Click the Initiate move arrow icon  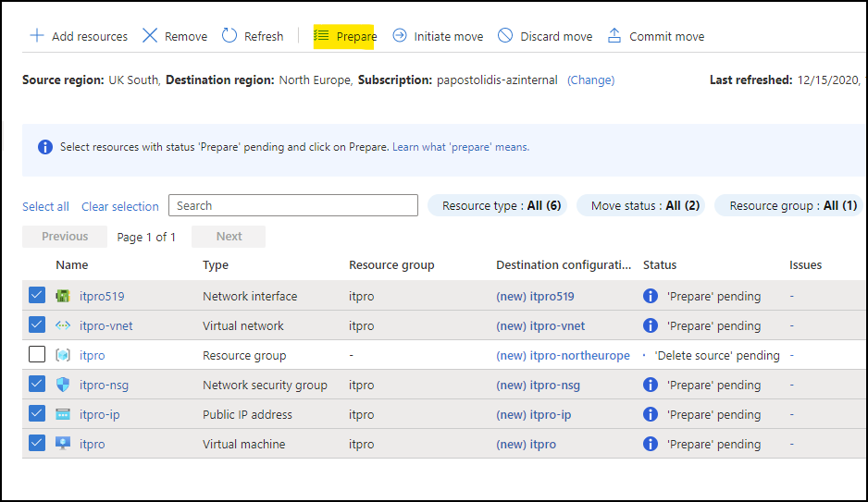(x=400, y=36)
